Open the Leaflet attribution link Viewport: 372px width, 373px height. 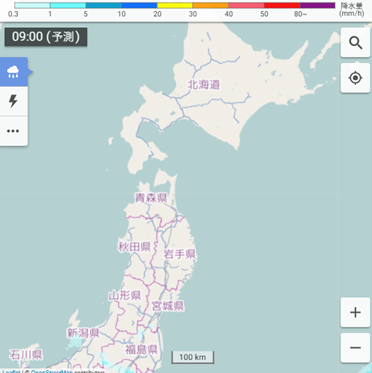(x=11, y=371)
